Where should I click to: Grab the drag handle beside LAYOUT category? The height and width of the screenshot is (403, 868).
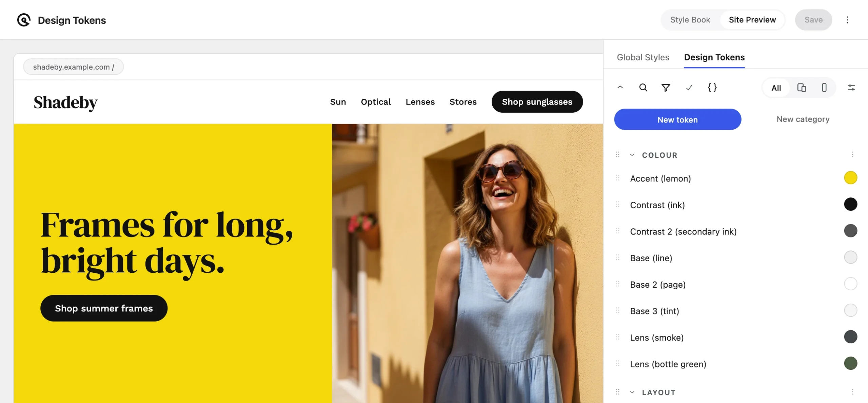click(x=617, y=392)
